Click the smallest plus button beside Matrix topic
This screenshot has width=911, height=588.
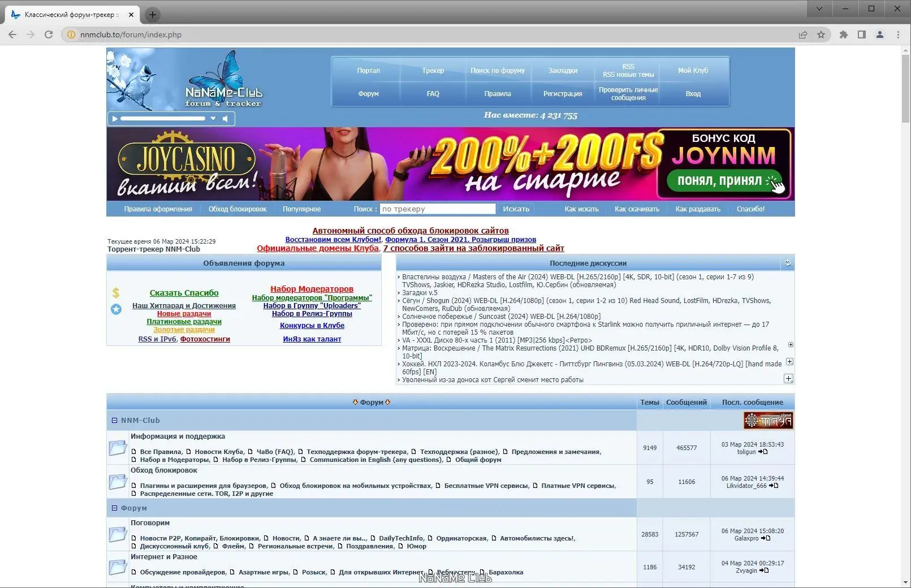point(791,344)
